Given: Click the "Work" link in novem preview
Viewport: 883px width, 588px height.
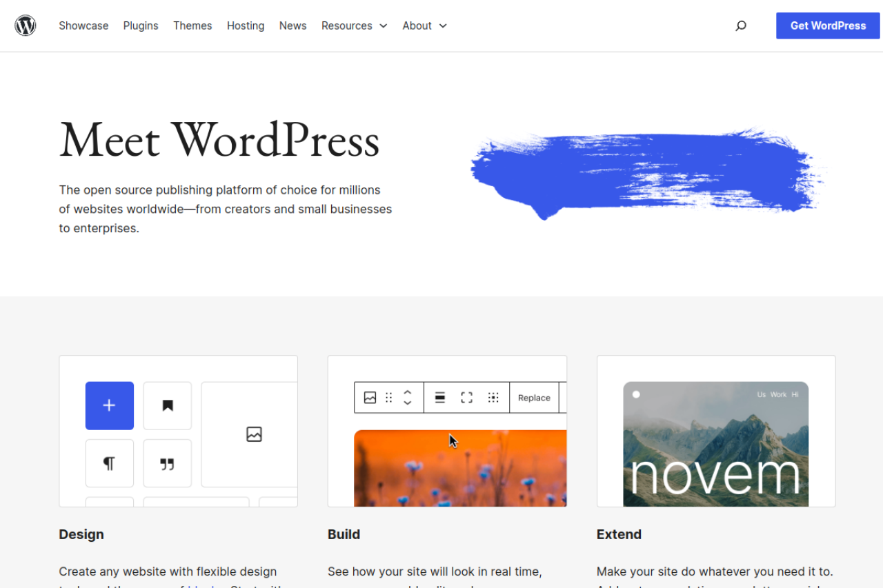Looking at the screenshot, I should pos(778,395).
